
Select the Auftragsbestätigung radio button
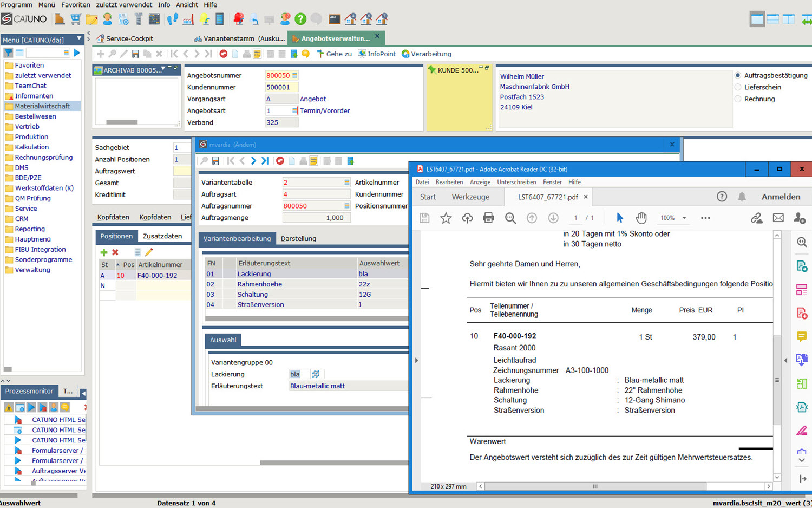[737, 75]
